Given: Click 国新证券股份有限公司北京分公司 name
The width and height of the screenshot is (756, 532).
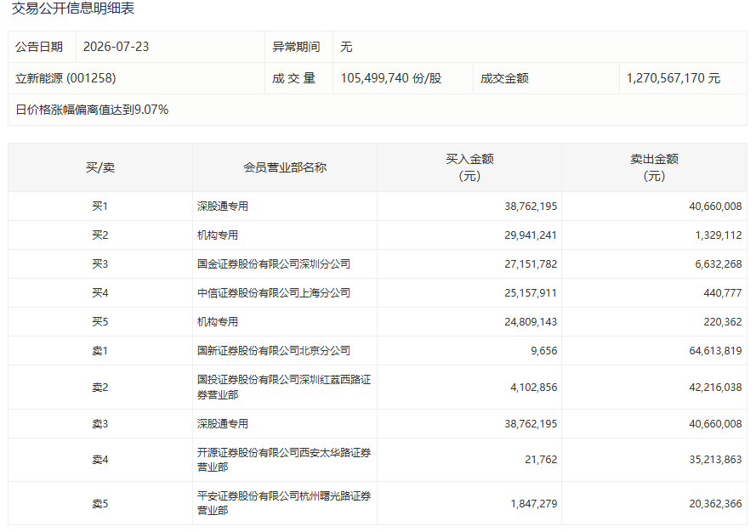Looking at the screenshot, I should click(x=273, y=351).
